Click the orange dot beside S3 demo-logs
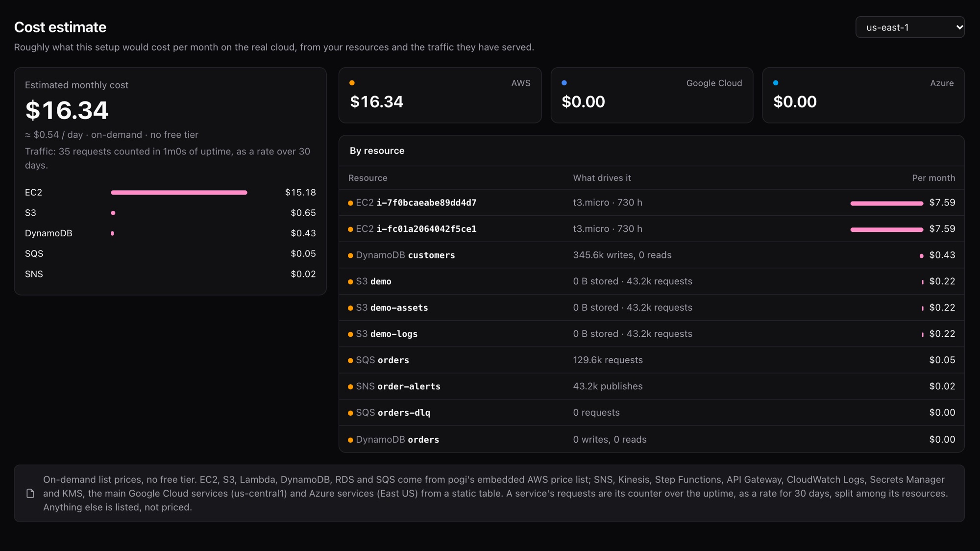Viewport: 980px width, 551px height. 350,334
